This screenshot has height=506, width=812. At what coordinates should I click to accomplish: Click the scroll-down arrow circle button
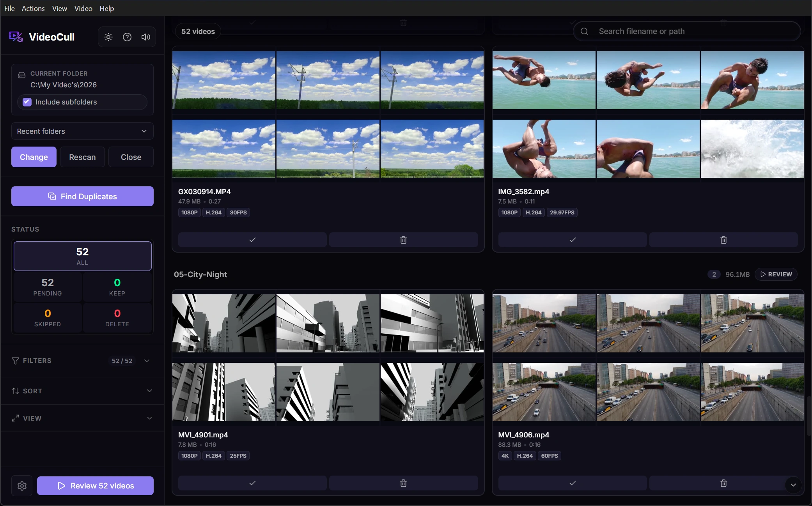click(793, 485)
